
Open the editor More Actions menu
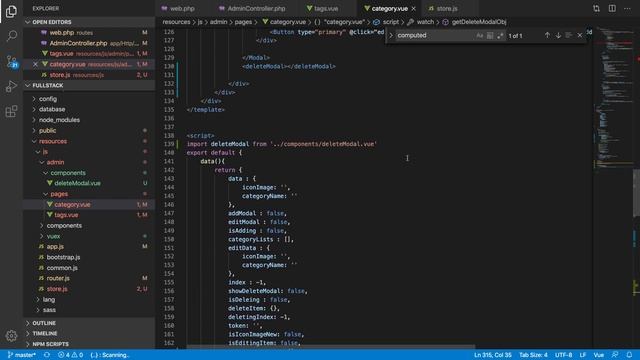(x=627, y=8)
